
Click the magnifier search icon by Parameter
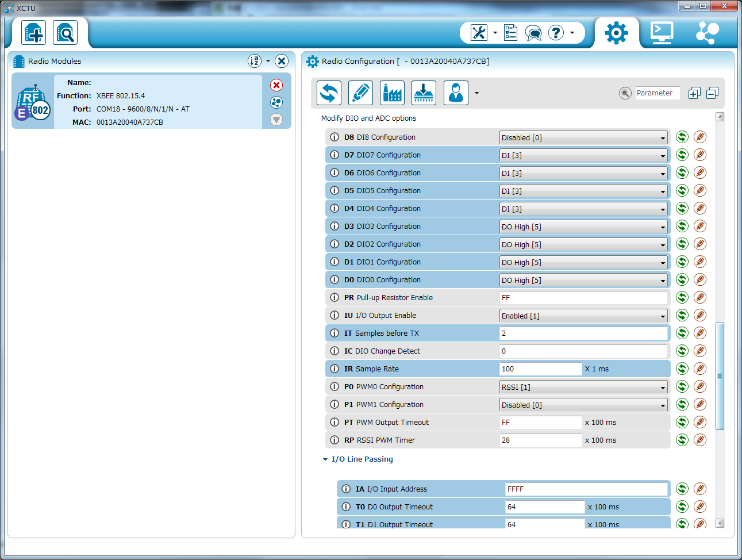[x=625, y=93]
